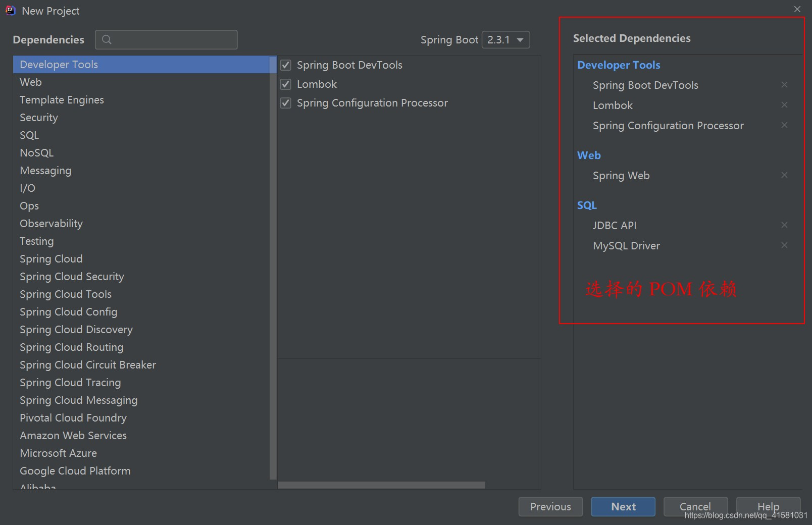Remove Spring Boot DevTools from selected dependencies

coord(784,85)
